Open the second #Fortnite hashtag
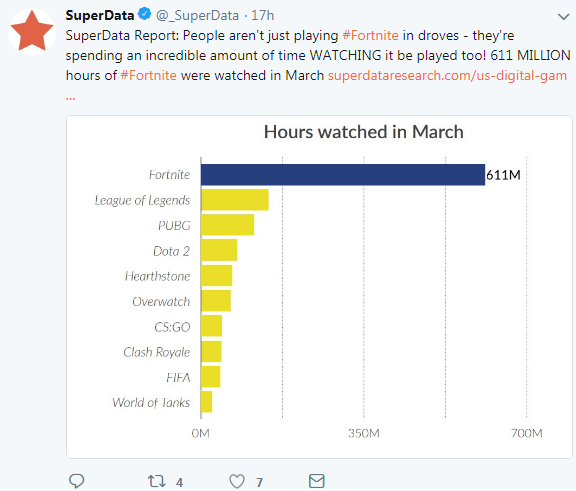 pyautogui.click(x=148, y=75)
